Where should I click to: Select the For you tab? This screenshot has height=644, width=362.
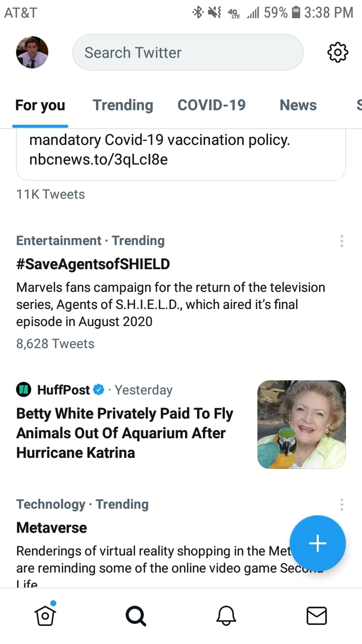40,105
